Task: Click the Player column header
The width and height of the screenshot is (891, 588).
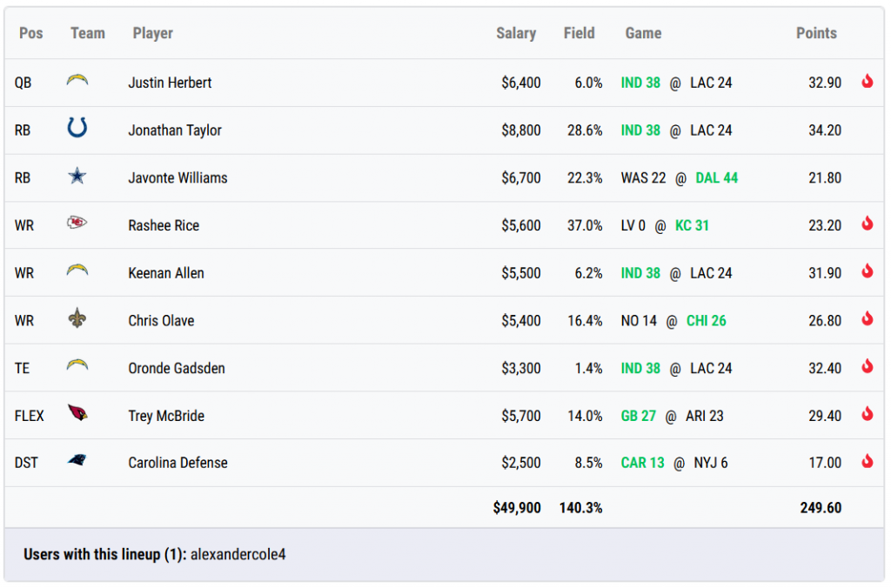Action: point(152,33)
